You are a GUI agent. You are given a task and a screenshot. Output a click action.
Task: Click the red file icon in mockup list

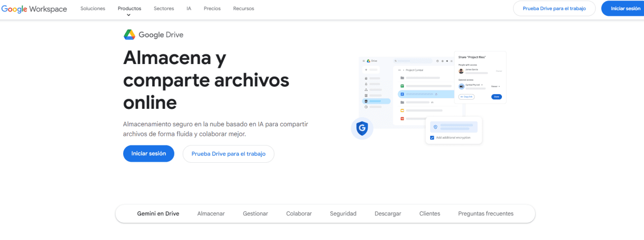pyautogui.click(x=402, y=118)
